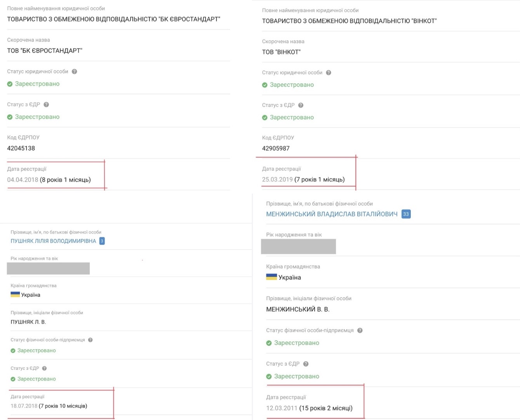Viewport: 520px width, 420px height.
Task: Click the blue badge 3 next to ПУШНЯК
Action: 102,241
